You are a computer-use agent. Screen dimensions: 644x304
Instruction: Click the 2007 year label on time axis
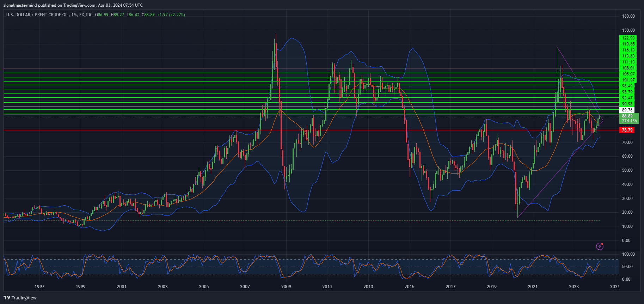[245, 286]
